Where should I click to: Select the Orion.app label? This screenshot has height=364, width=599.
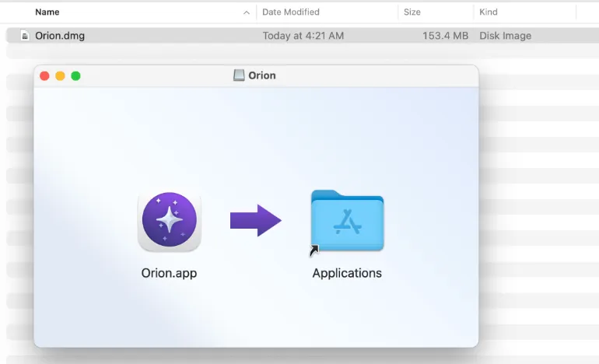pyautogui.click(x=169, y=273)
